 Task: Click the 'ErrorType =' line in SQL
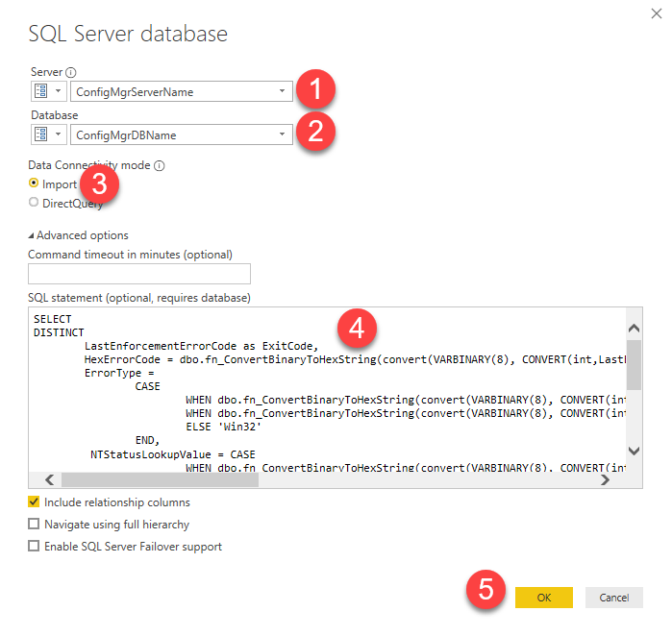tap(119, 373)
